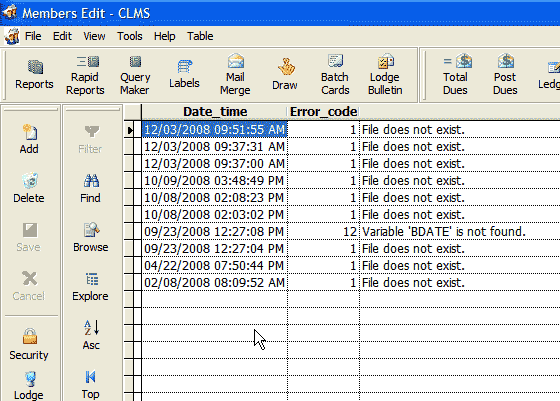The height and width of the screenshot is (401, 560).
Task: Open the Reports toolbar icon
Action: click(x=34, y=75)
